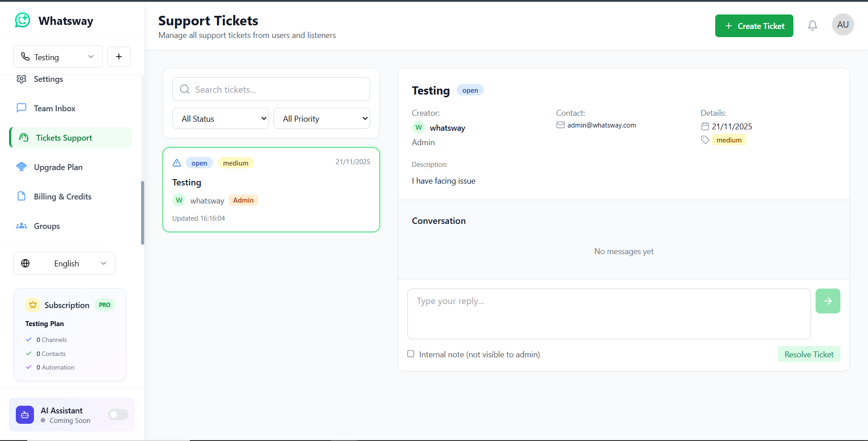This screenshot has height=441, width=868.
Task: Click the Resolve Ticket button
Action: [x=808, y=355]
